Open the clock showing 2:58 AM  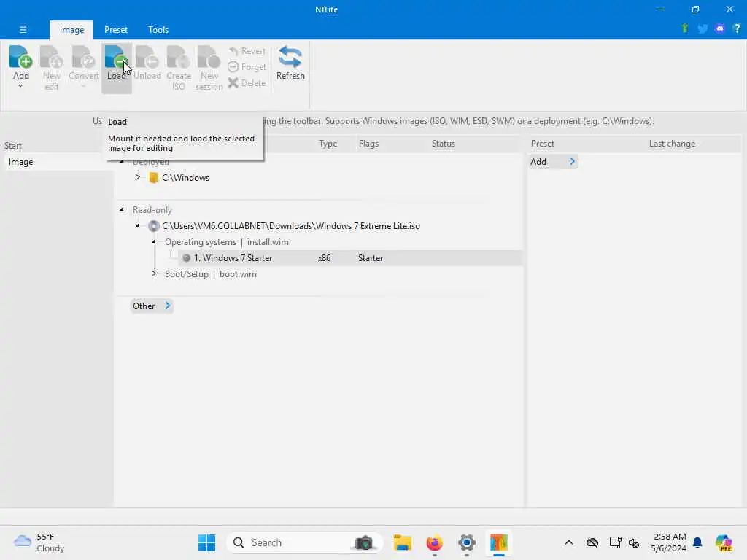click(668, 542)
